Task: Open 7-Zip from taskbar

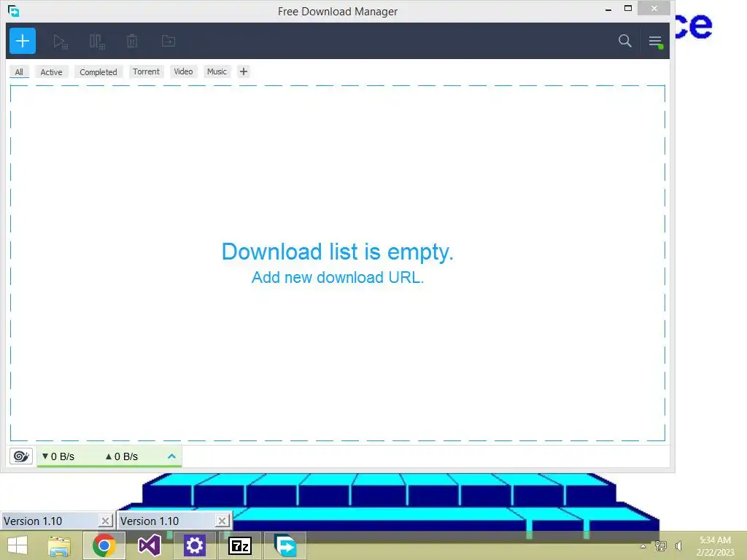Action: click(239, 545)
